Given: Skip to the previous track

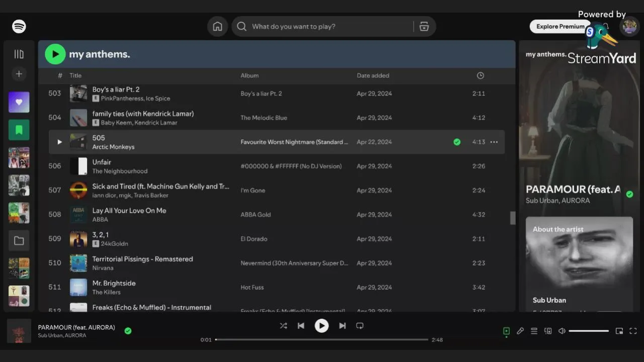Looking at the screenshot, I should [301, 326].
